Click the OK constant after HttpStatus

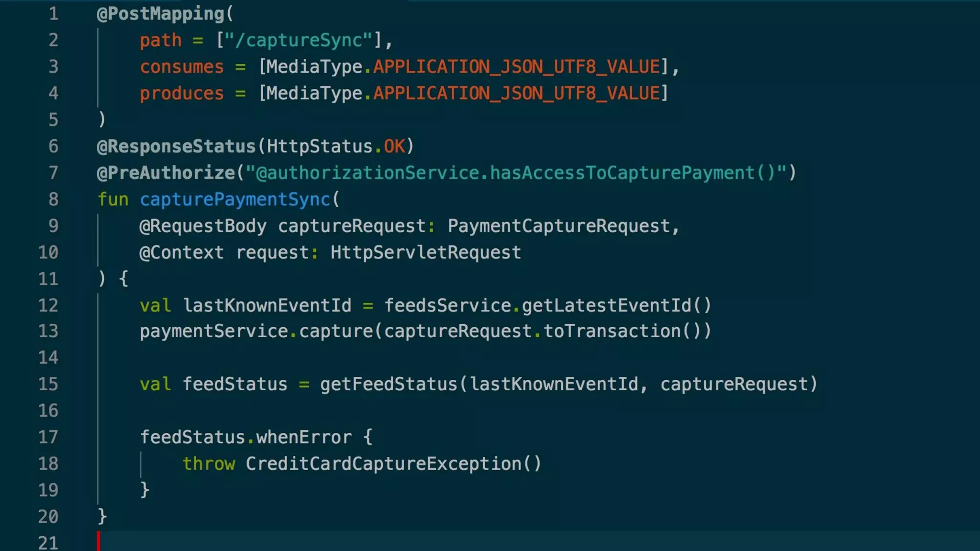click(394, 146)
